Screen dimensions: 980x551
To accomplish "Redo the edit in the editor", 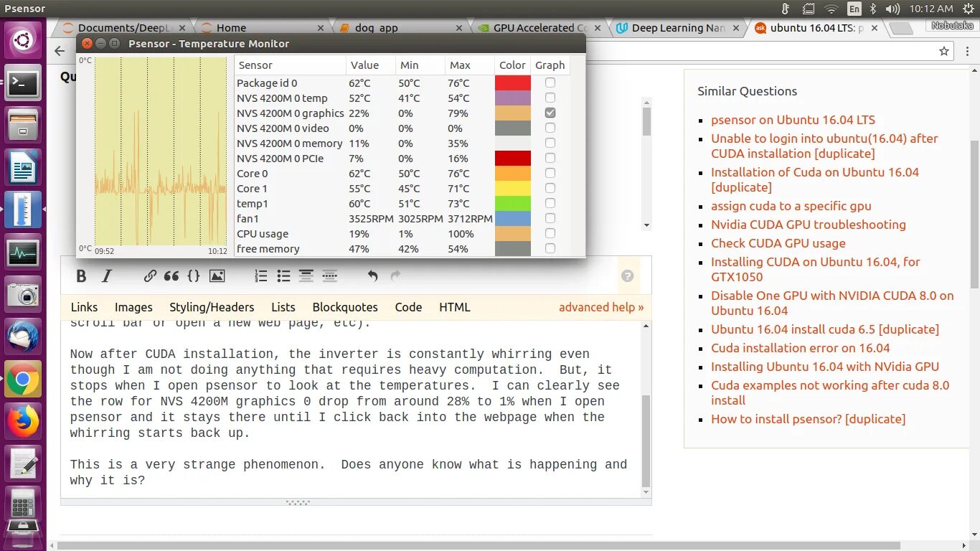I will (x=395, y=276).
